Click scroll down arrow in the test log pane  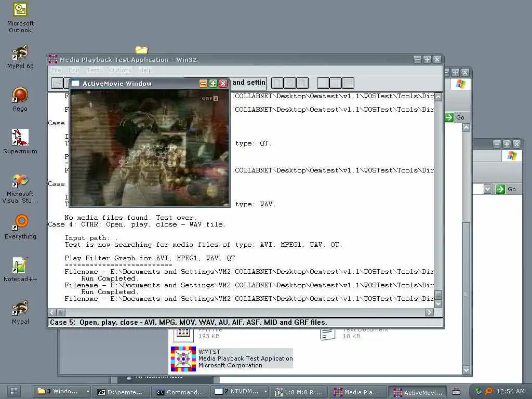pyautogui.click(x=438, y=303)
